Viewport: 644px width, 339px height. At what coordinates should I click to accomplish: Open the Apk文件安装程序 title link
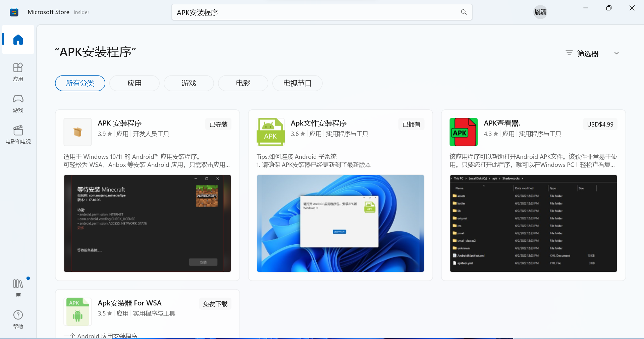tap(319, 123)
